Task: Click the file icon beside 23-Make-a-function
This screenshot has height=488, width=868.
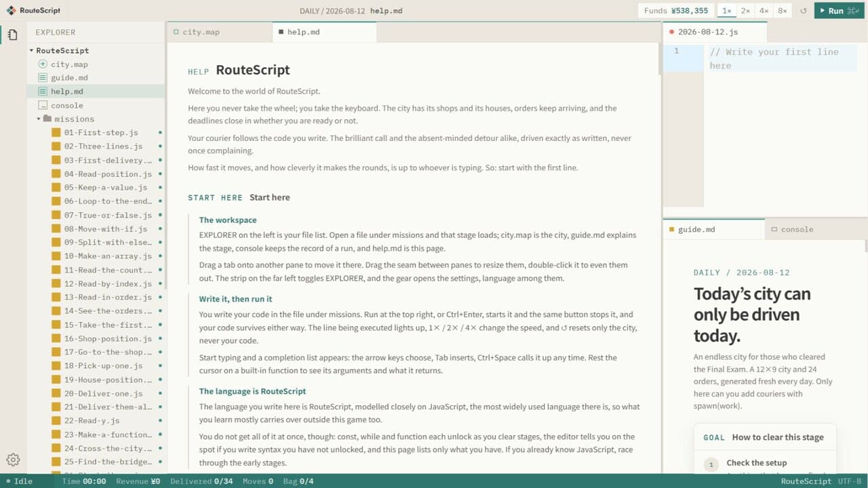Action: pyautogui.click(x=56, y=435)
